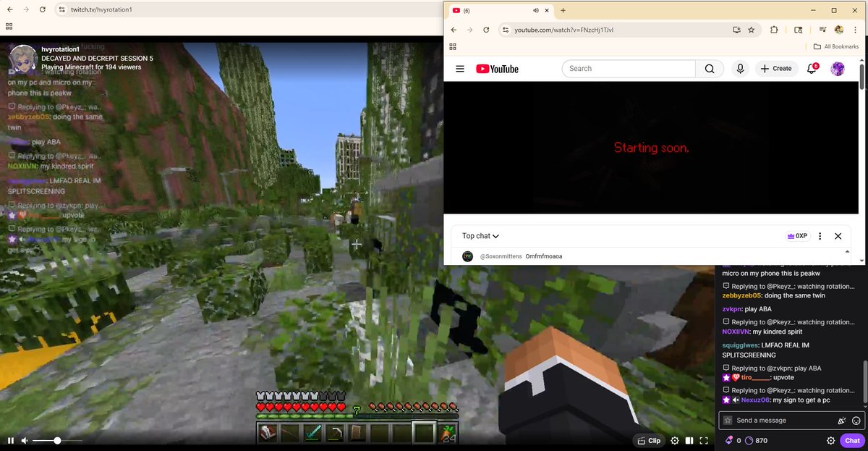Reload the Twitch browser page
This screenshot has width=868, height=451.
[43, 9]
